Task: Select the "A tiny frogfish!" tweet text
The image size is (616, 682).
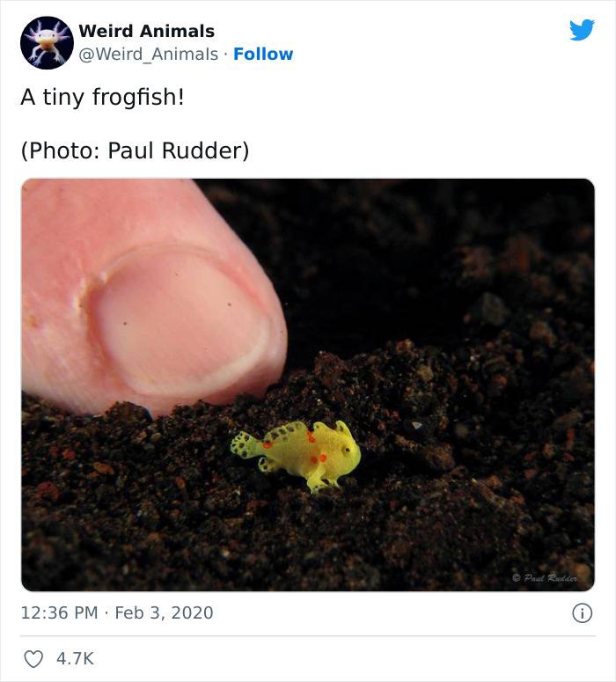Action: click(102, 97)
